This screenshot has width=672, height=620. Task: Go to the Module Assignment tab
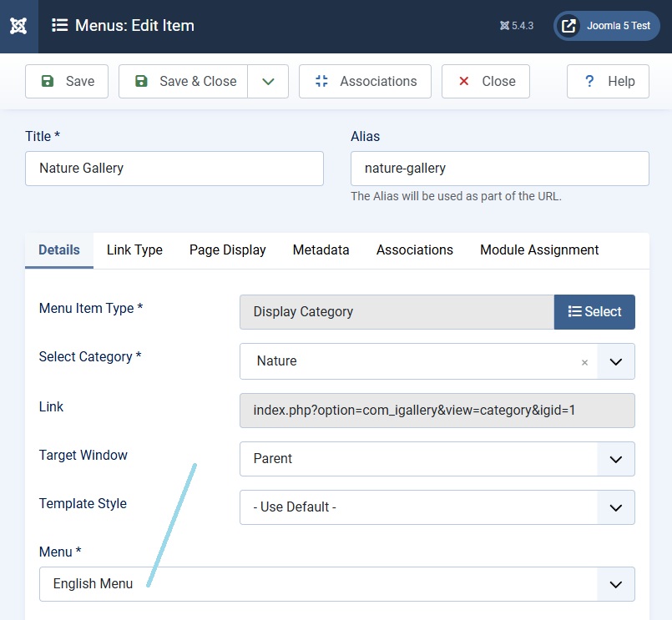539,250
